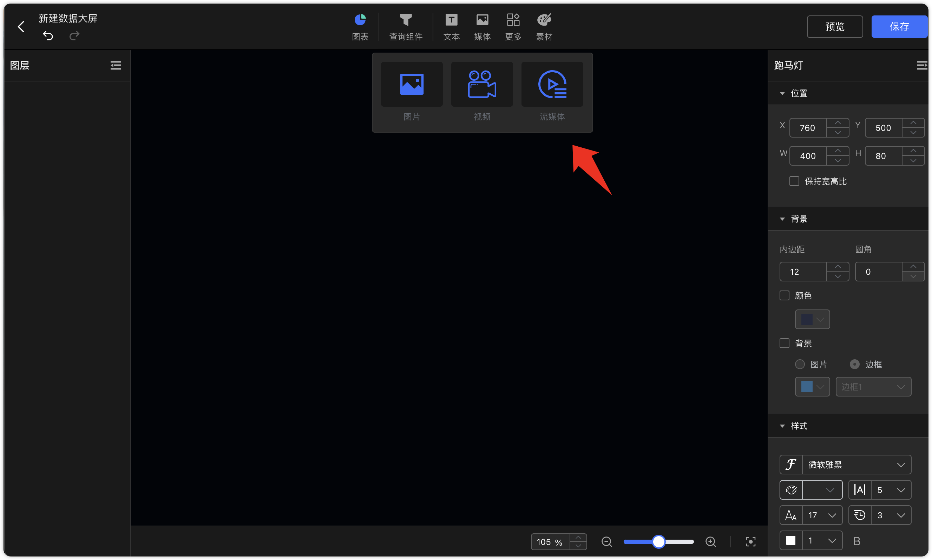Screen dimensions: 932x560
Task: Open the text color dropdown
Action: pos(822,490)
